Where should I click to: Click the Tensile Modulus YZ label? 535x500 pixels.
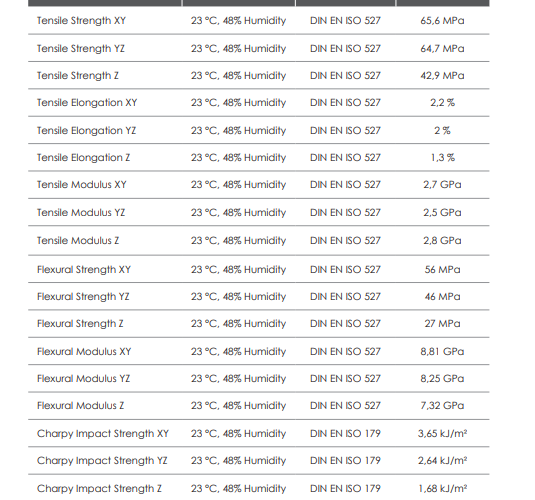pyautogui.click(x=81, y=213)
